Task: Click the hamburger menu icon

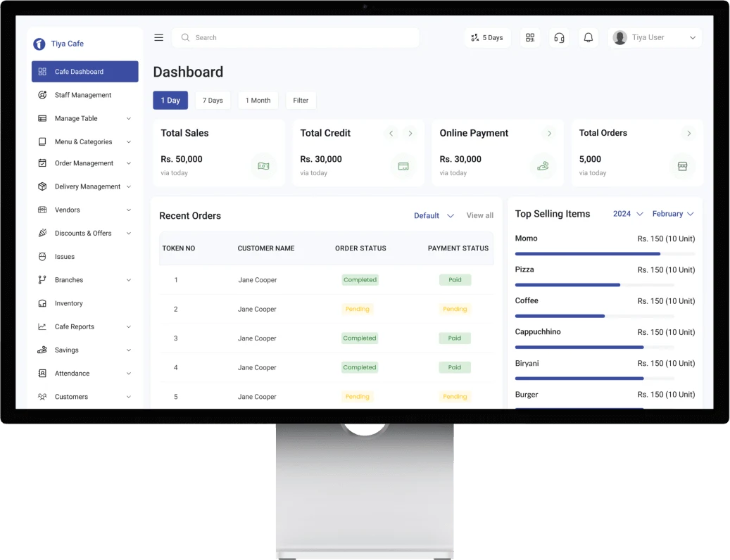Action: point(158,38)
